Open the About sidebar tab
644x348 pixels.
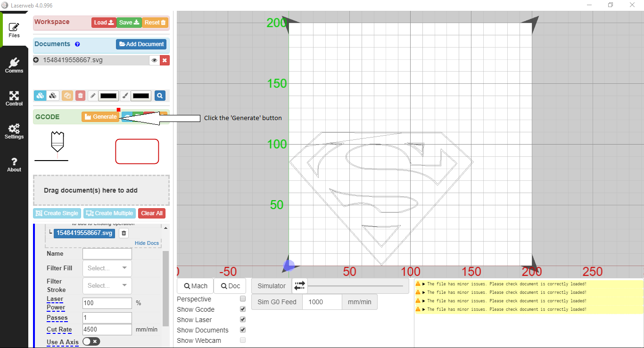(14, 164)
